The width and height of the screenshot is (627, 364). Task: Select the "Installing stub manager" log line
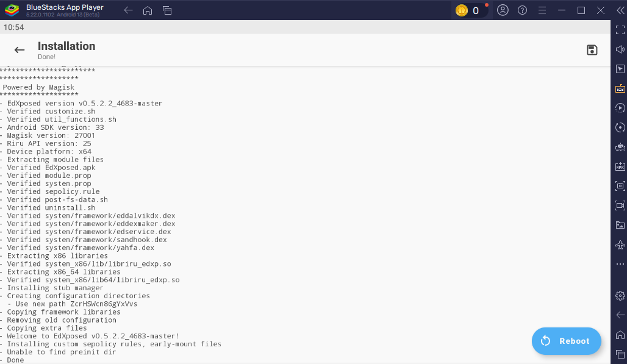pos(52,288)
